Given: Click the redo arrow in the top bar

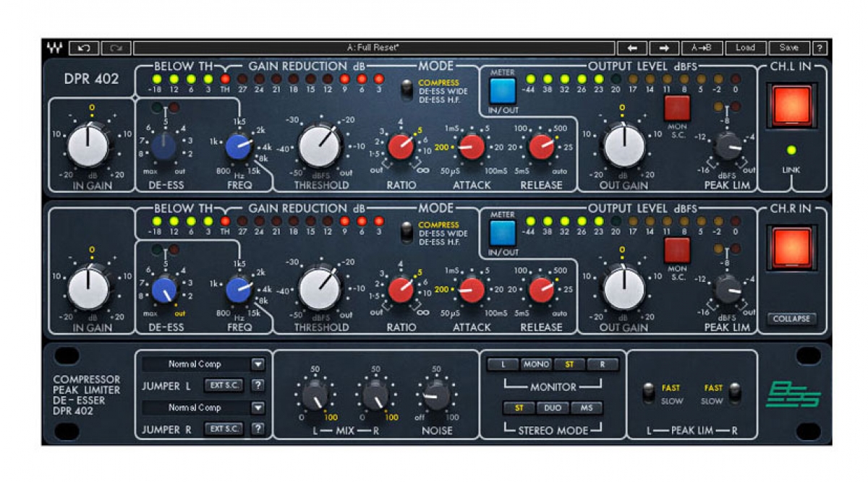Looking at the screenshot, I should coord(116,48).
